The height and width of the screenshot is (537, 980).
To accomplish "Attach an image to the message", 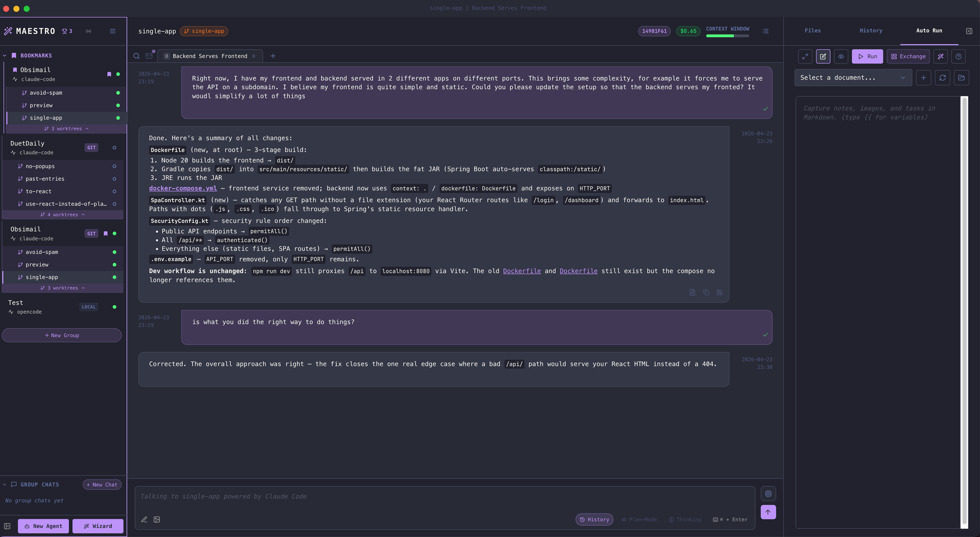I will (x=157, y=519).
